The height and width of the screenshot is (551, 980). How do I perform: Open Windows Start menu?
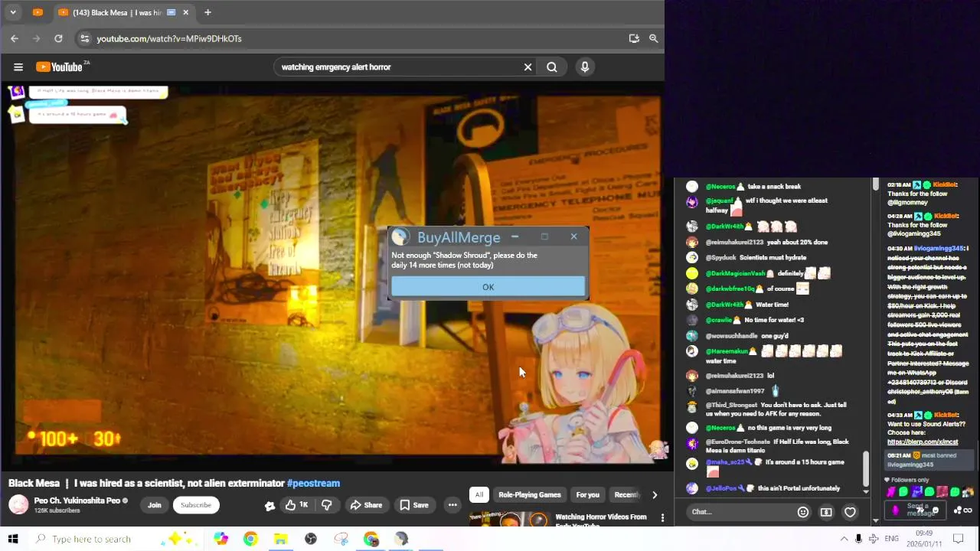(13, 539)
